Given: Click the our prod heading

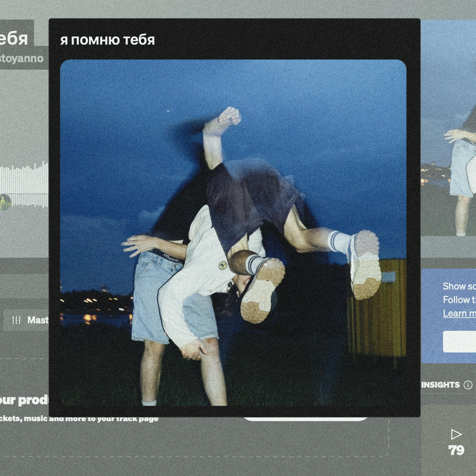Looking at the screenshot, I should click(x=24, y=400).
